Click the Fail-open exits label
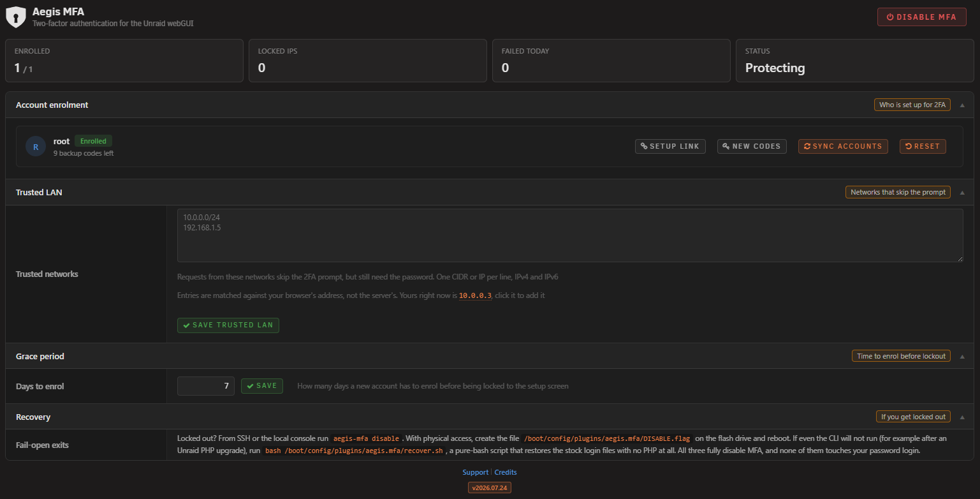The height and width of the screenshot is (499, 980). click(x=42, y=445)
